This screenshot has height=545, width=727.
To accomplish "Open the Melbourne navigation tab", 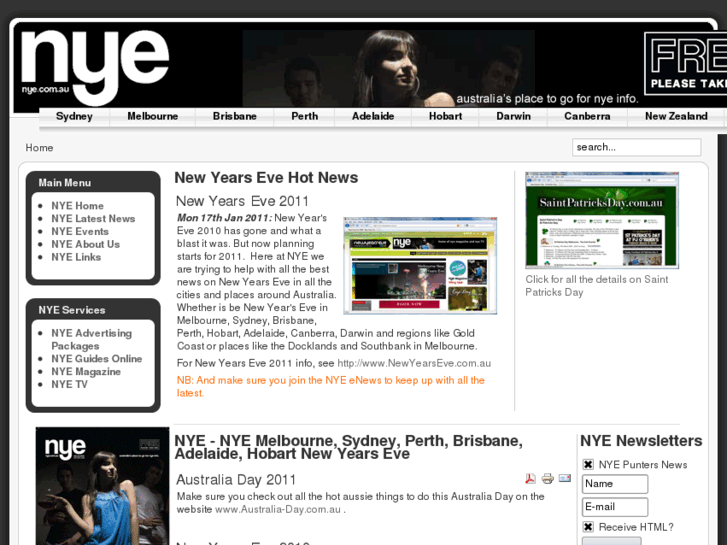I will (153, 116).
